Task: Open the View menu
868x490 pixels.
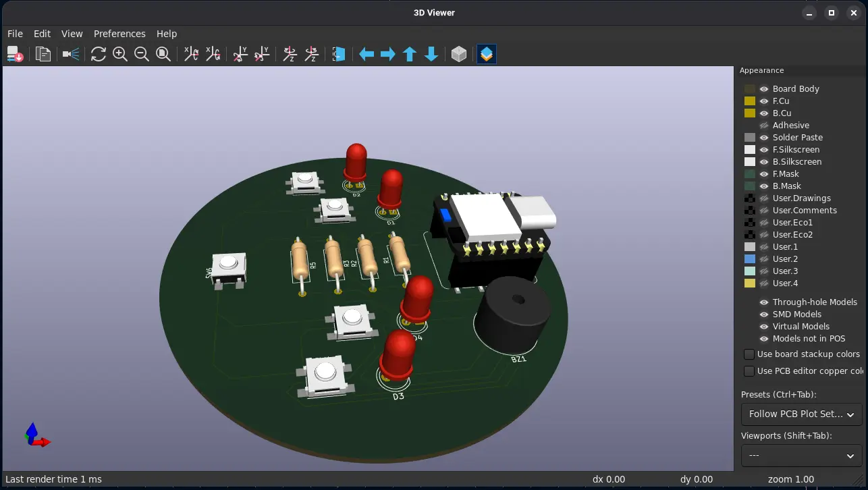Action: click(x=72, y=33)
